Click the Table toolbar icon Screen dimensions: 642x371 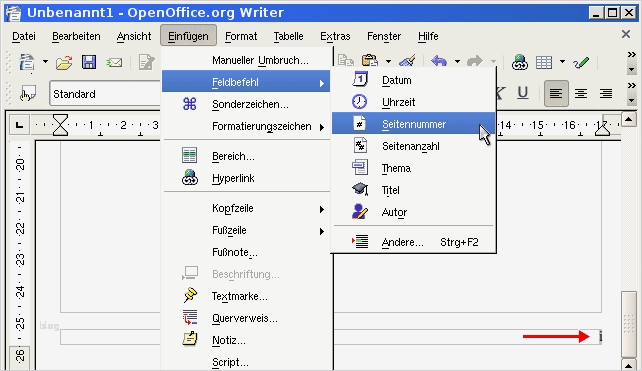click(544, 63)
